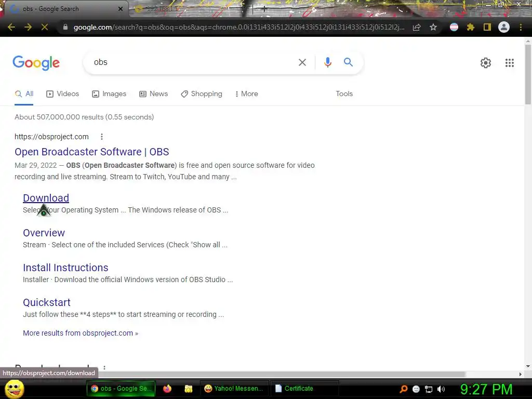Open the smiley face start button
Screen dimensions: 532x399
(14, 389)
